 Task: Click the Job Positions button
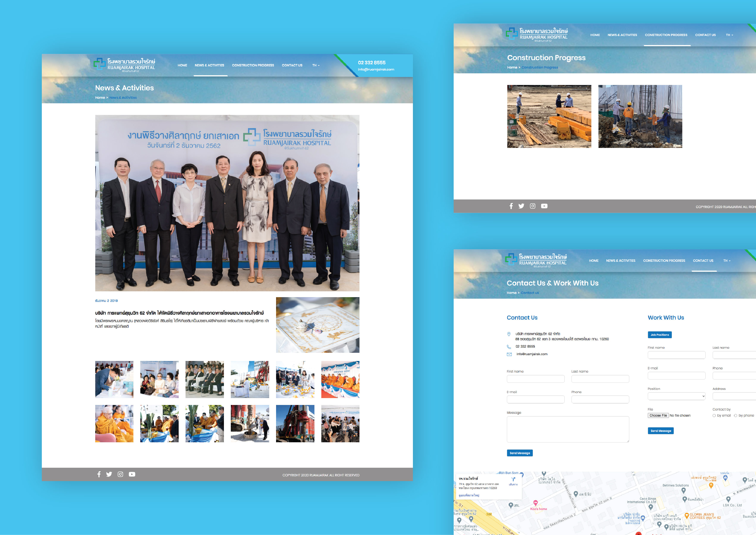pos(659,335)
